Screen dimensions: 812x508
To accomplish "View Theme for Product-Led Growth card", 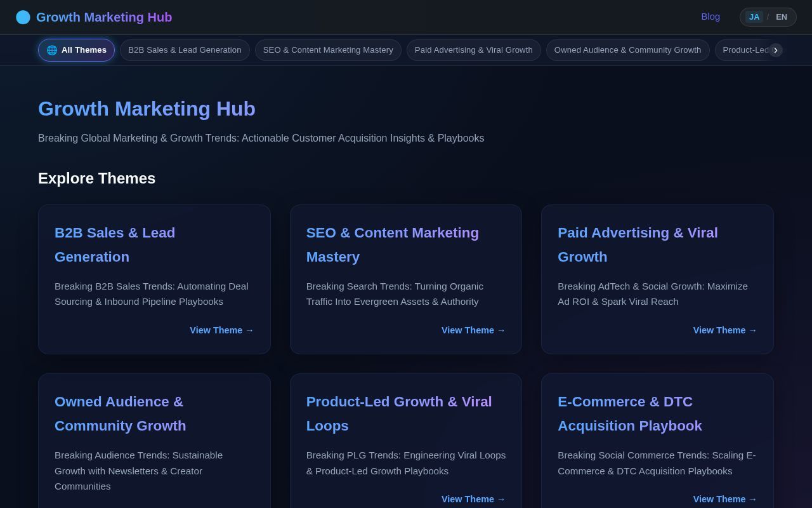I will 473,499.
